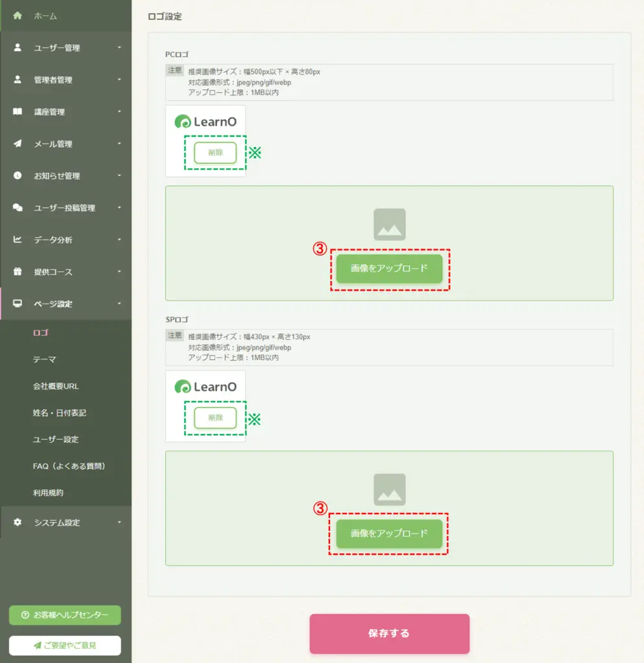Click the chat bubbles icon for ユーザー投稿管理
This screenshot has height=663, width=644.
click(x=17, y=208)
